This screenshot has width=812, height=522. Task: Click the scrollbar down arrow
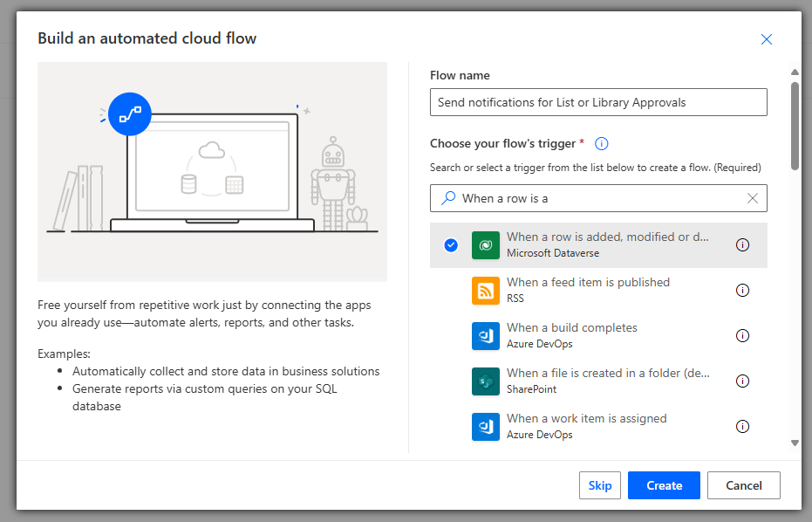[x=795, y=443]
